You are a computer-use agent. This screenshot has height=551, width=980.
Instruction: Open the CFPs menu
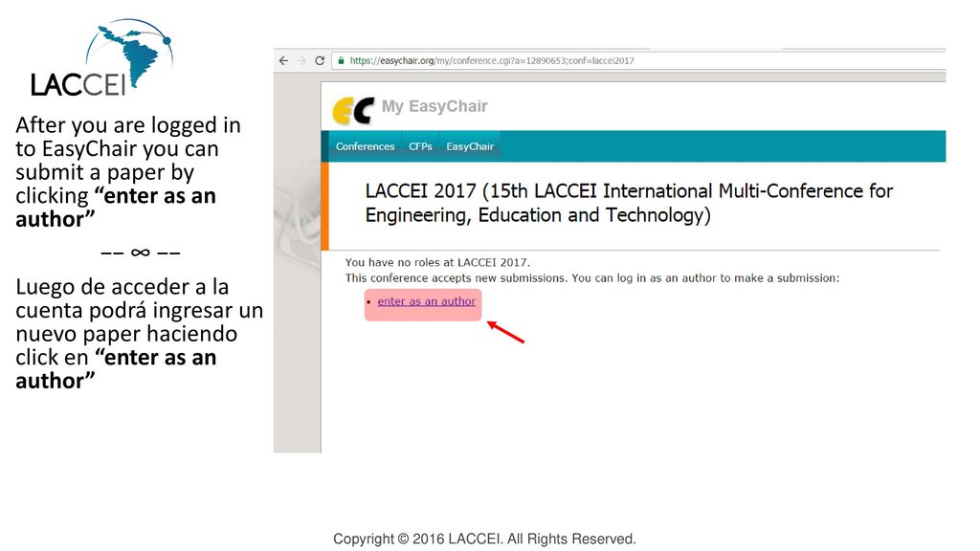421,146
